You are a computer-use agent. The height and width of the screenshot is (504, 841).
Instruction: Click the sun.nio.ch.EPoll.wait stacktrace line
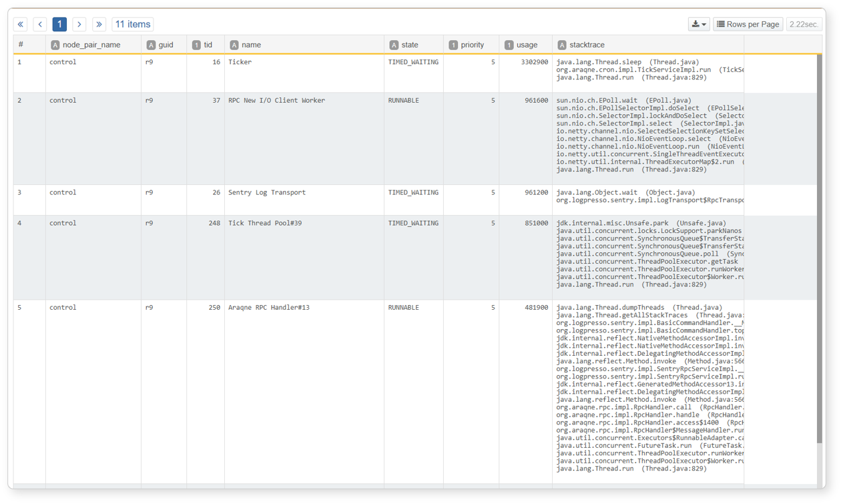(624, 101)
